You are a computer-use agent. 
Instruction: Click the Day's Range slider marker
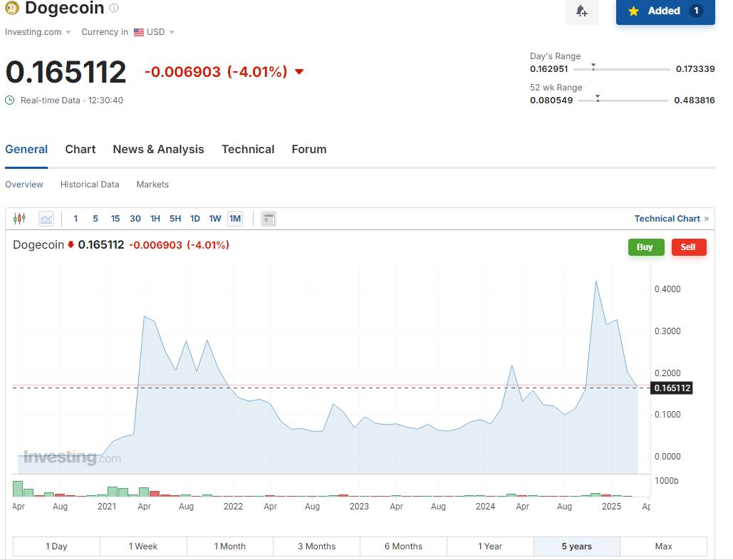pyautogui.click(x=593, y=67)
